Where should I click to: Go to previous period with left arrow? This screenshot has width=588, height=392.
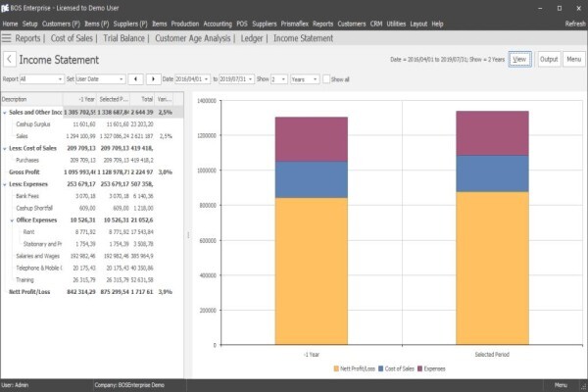tap(135, 79)
